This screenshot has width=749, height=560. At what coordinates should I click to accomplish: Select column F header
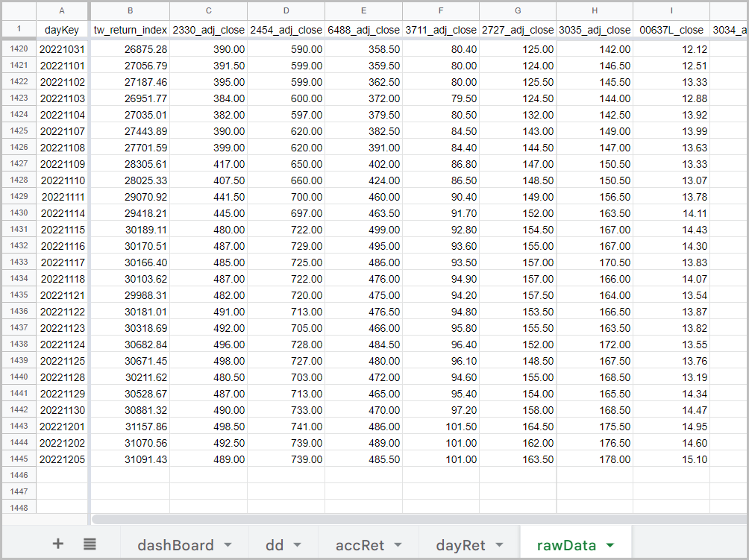[441, 10]
